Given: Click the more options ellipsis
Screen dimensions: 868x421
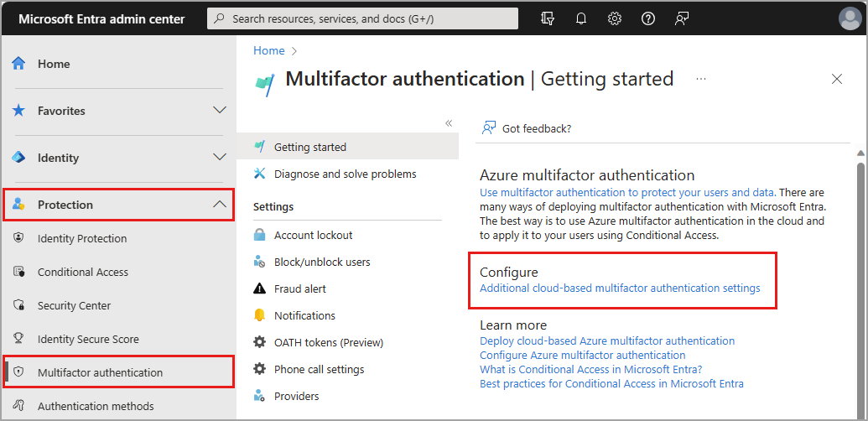Looking at the screenshot, I should 701,79.
